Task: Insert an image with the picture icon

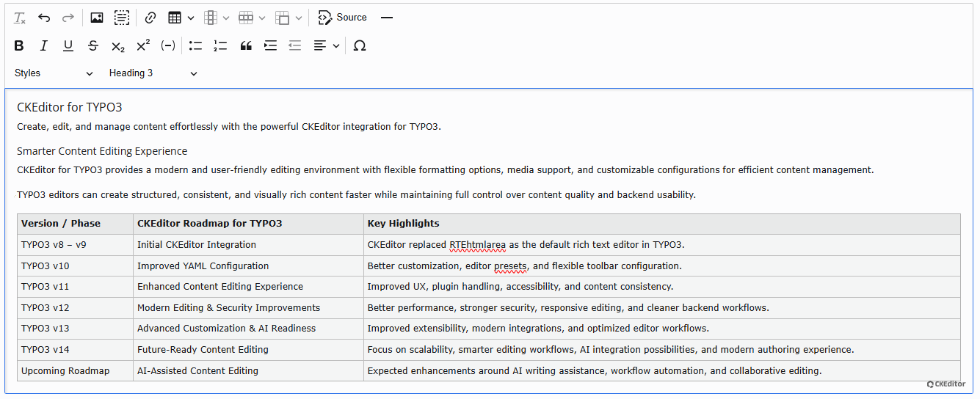Action: 97,18
